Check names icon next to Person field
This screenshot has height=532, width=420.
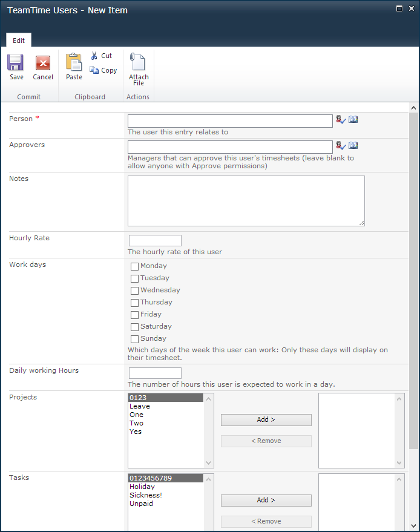[x=341, y=120]
